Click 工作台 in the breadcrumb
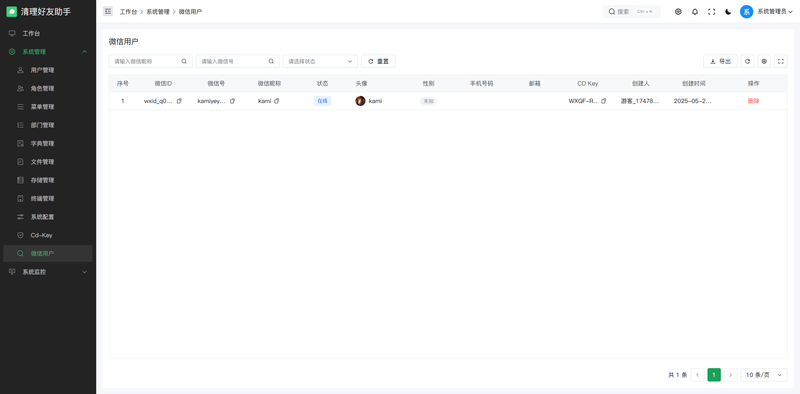Screen dimensions: 800x394 coord(128,11)
